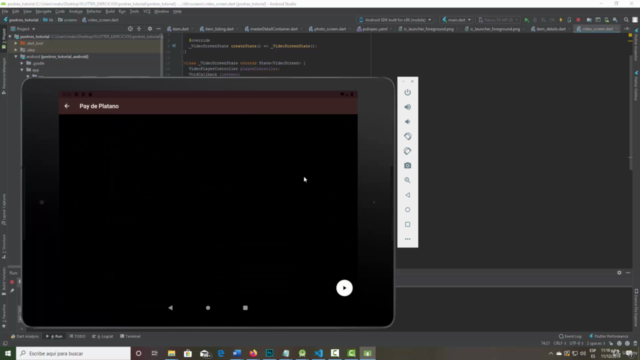
Task: Open the Logcat tool window
Action: 103,336
